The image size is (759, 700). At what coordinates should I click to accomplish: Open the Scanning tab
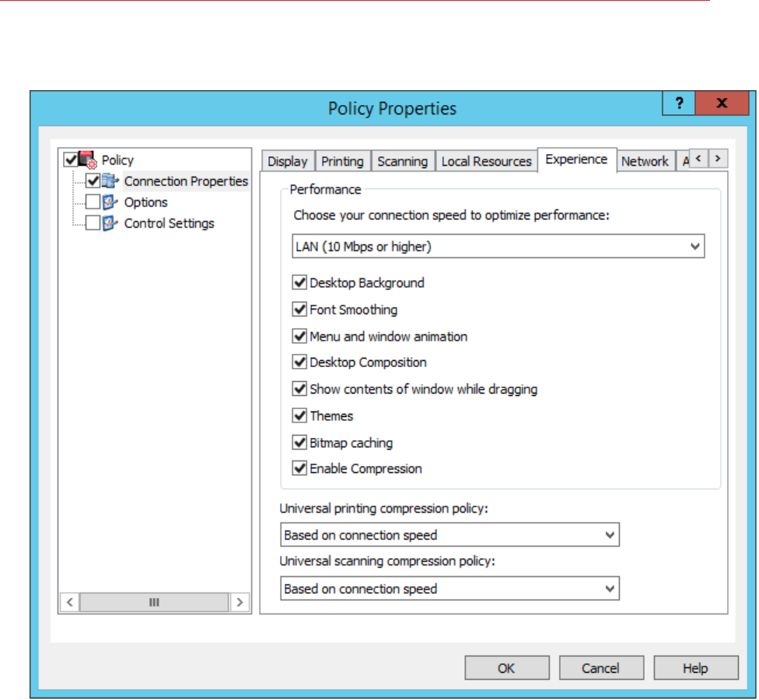click(x=403, y=161)
